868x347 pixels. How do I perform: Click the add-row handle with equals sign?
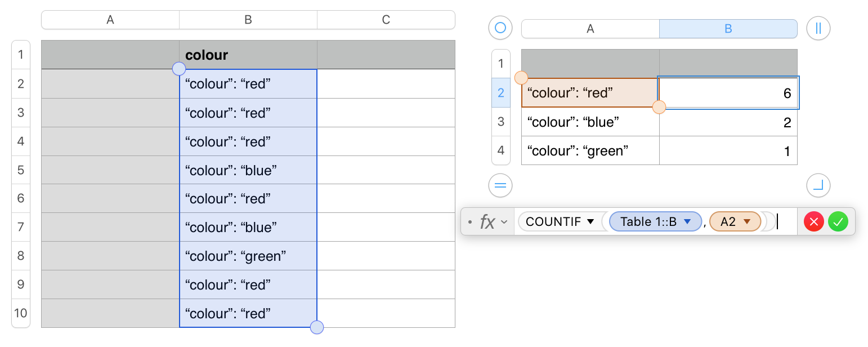[500, 185]
